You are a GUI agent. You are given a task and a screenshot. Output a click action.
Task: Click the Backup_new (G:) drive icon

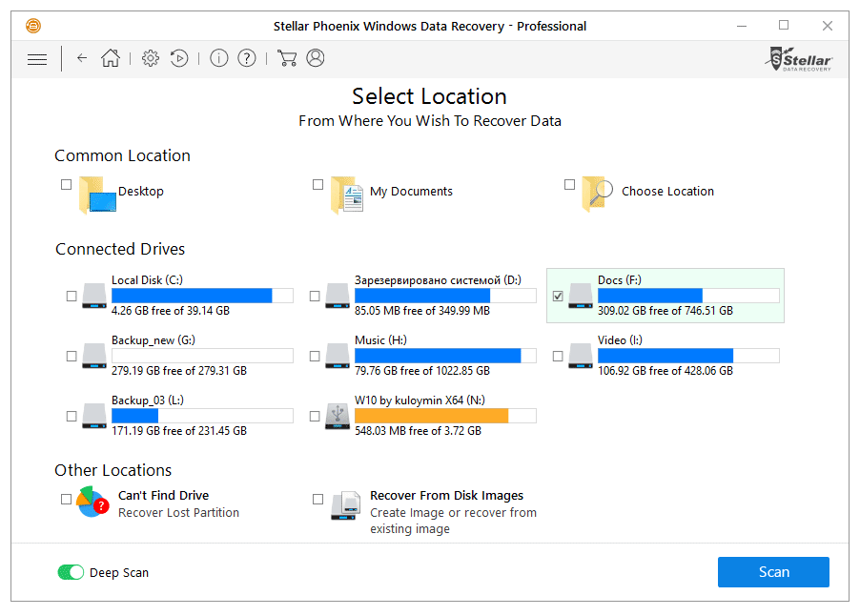94,356
